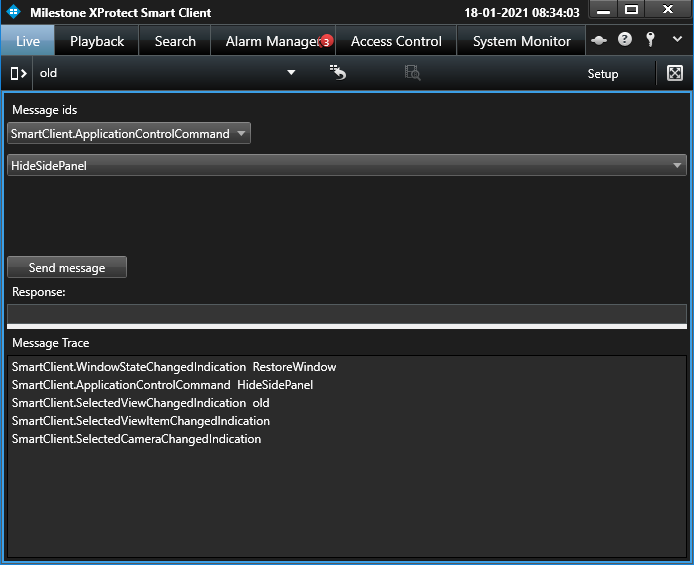
Task: Click the reload view icon in toolbar
Action: tap(338, 73)
